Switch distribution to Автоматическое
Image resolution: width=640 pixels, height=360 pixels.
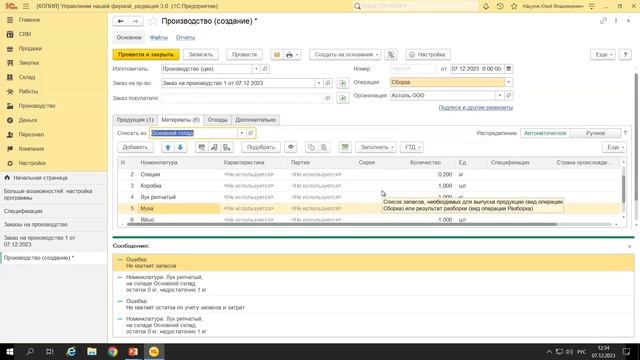tap(545, 133)
